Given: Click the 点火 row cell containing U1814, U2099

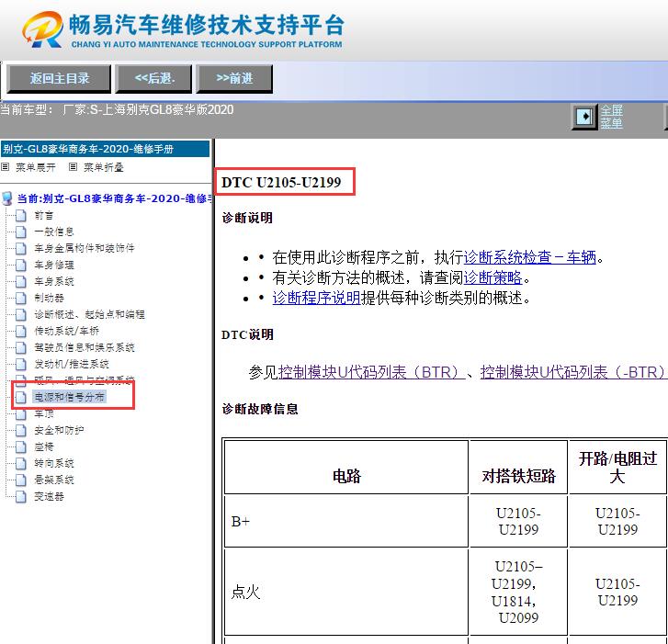Looking at the screenshot, I should (x=518, y=592).
